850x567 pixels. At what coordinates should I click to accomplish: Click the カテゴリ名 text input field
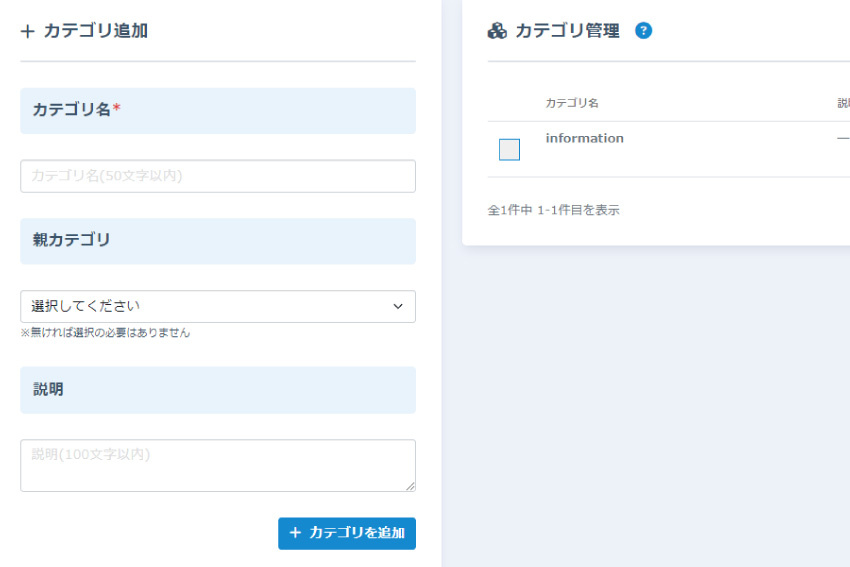click(218, 176)
